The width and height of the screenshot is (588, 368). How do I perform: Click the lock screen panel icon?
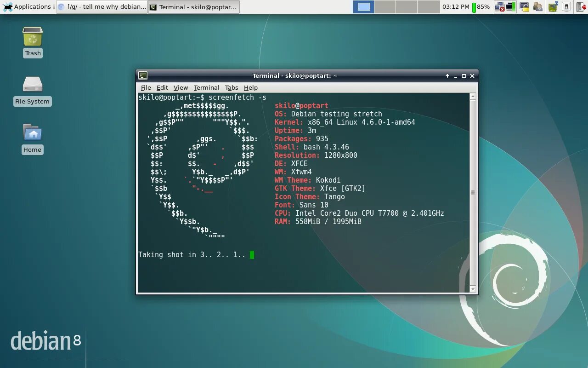point(524,7)
